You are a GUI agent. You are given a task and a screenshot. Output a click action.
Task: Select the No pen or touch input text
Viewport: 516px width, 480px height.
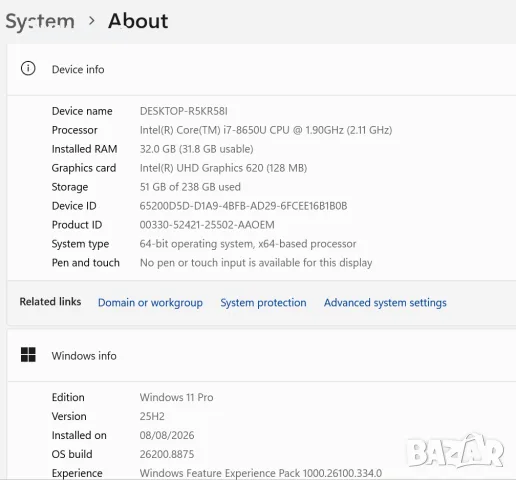pos(256,263)
